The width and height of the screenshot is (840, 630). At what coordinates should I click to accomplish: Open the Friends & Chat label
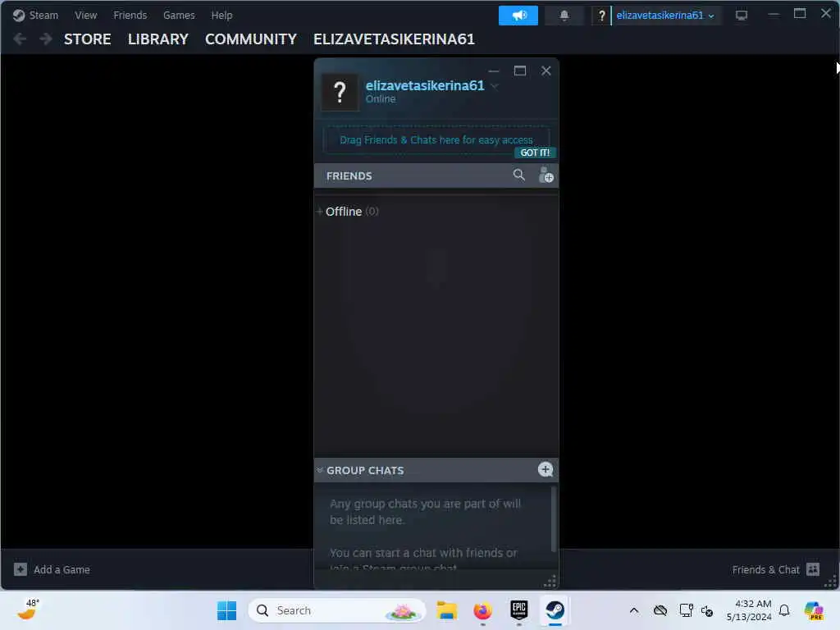765,569
